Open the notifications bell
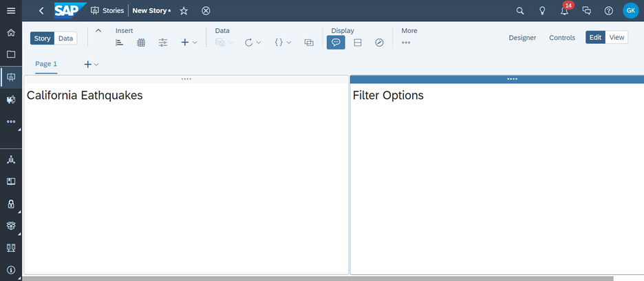The width and height of the screenshot is (644, 281). (564, 11)
